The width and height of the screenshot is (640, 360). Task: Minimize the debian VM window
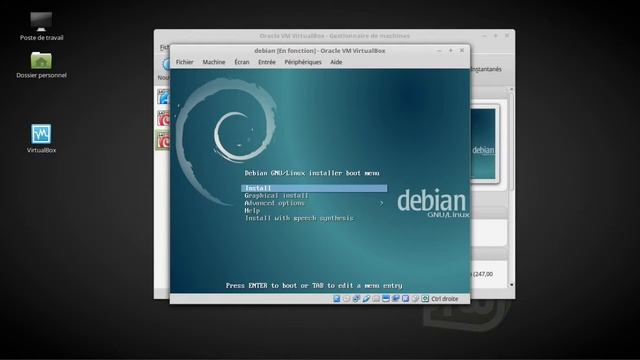tap(439, 51)
